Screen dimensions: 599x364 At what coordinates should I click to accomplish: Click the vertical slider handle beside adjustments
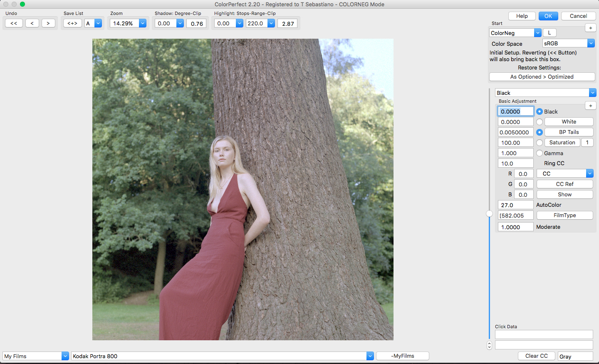[490, 214]
